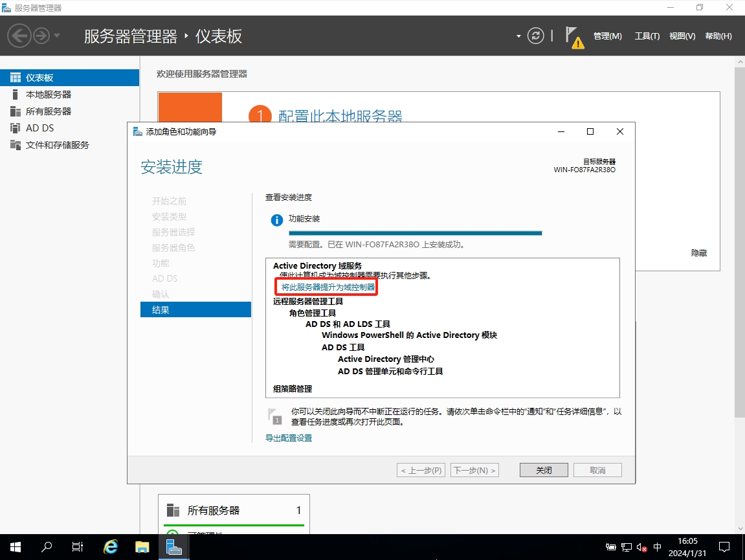
Task: Open the 视图(V) menu
Action: pos(682,36)
